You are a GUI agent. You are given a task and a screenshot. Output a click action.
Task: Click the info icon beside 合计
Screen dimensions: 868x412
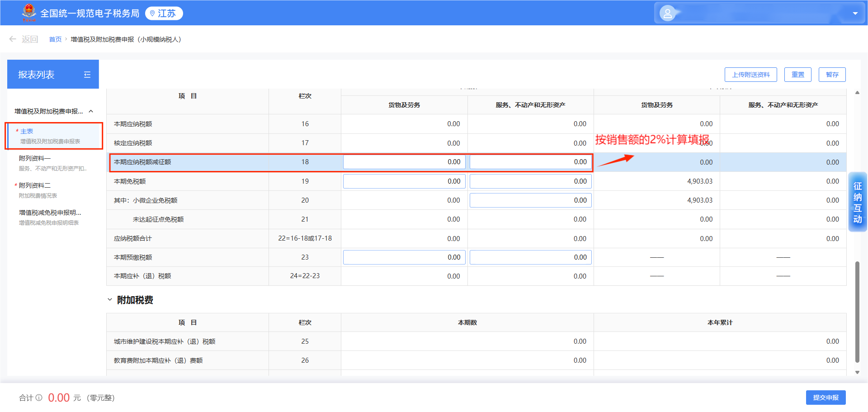click(39, 398)
